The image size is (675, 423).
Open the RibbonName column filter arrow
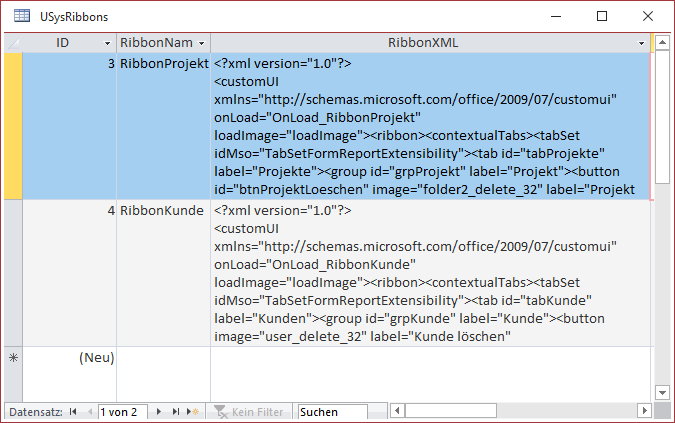[x=201, y=43]
